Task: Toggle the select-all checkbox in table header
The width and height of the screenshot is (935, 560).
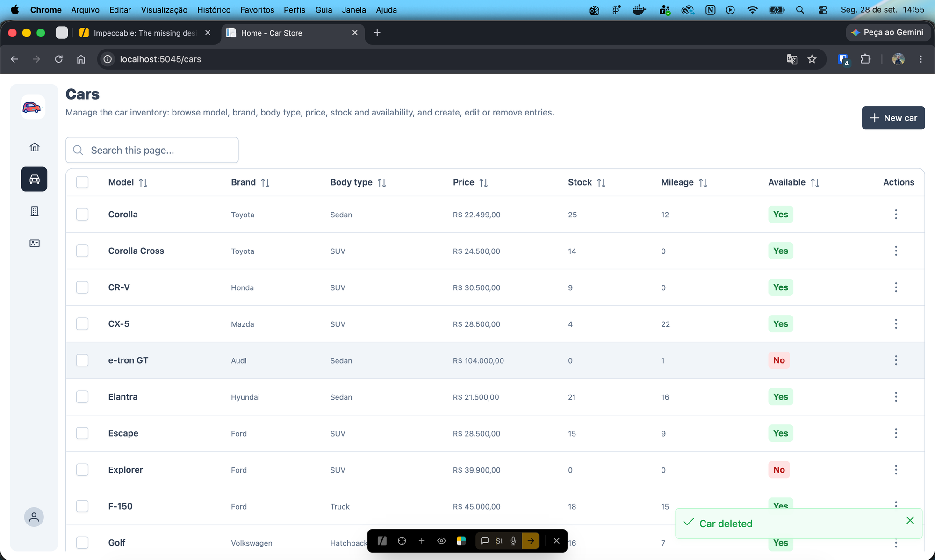Action: [82, 182]
